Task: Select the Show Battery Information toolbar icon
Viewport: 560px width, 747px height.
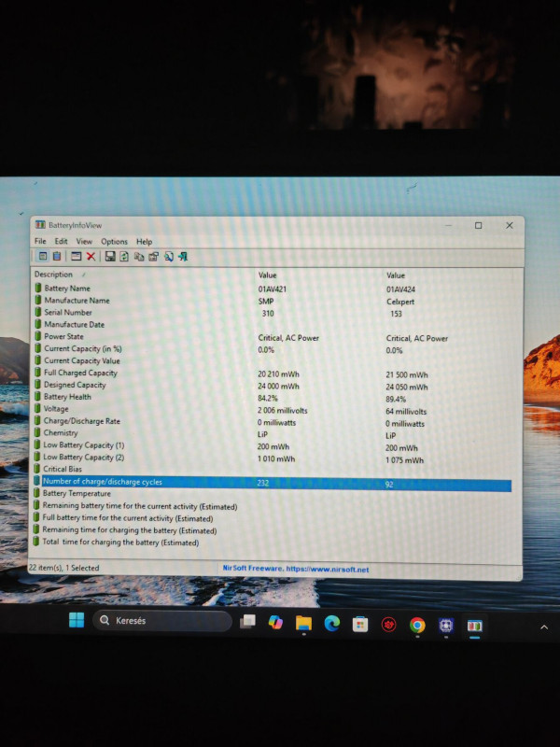Action: click(x=43, y=256)
